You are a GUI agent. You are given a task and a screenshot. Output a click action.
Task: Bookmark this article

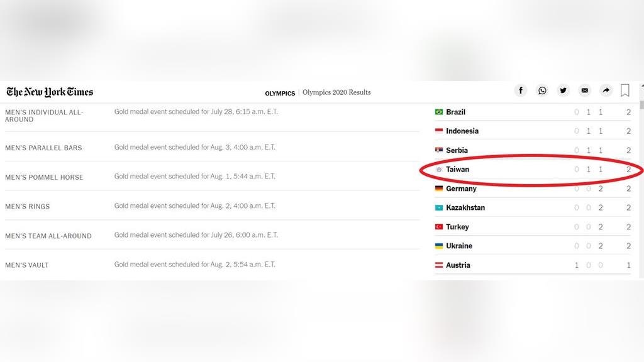click(x=625, y=90)
